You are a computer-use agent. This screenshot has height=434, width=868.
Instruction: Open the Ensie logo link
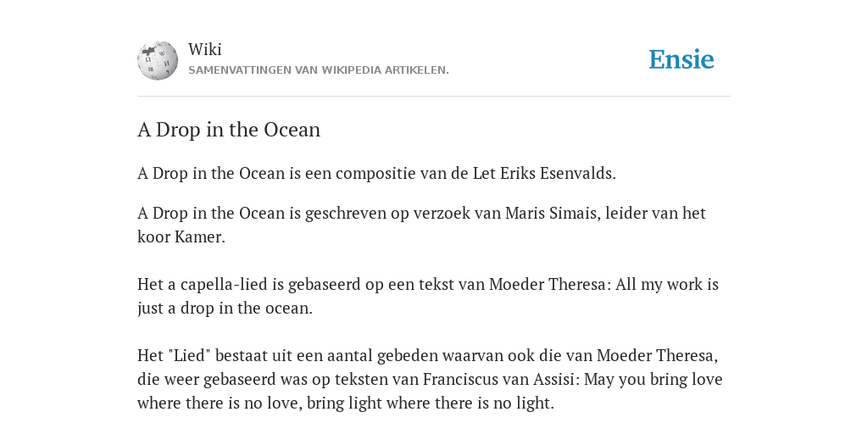(682, 59)
